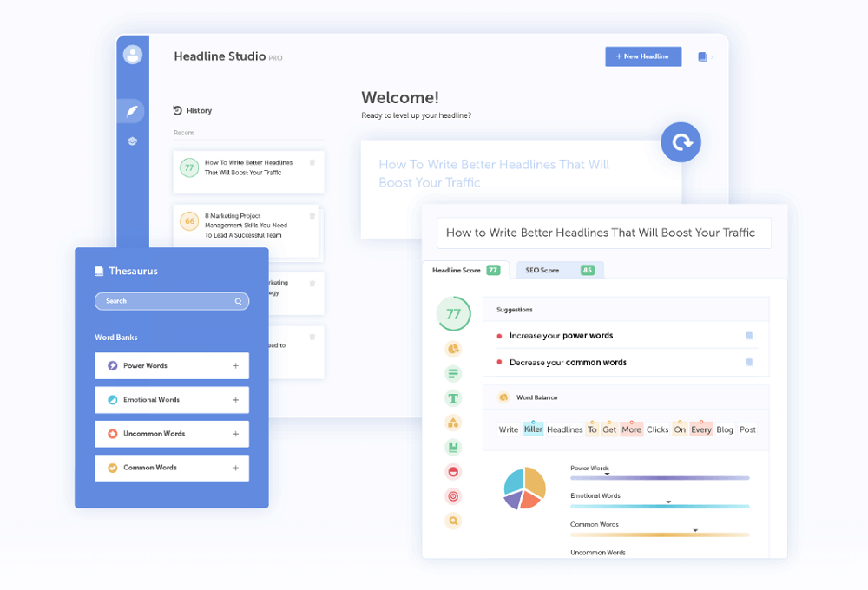Click the headline text input in analyzer

click(604, 233)
